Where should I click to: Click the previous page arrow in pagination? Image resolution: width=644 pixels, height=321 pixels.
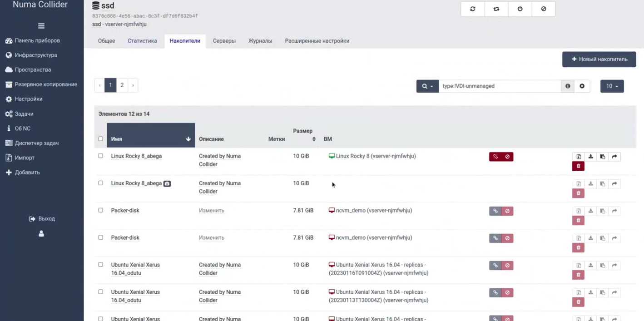pos(99,85)
